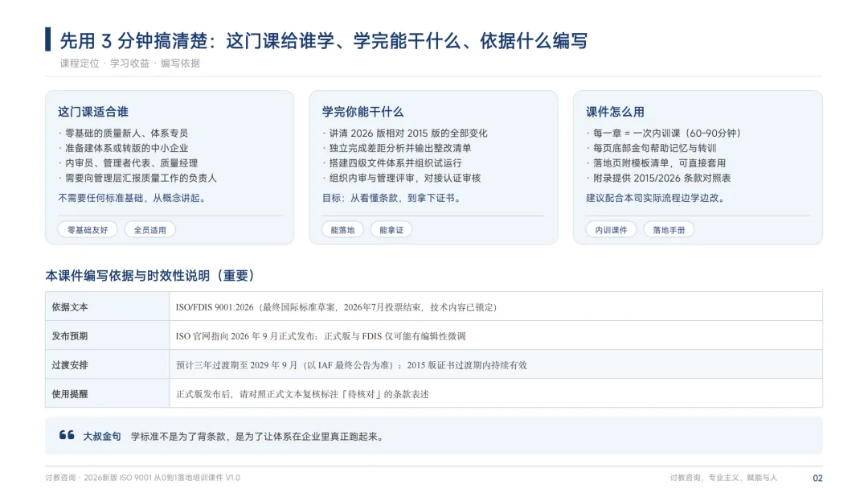
Task: Click the 这门课适合谁 card heading
Action: click(93, 112)
